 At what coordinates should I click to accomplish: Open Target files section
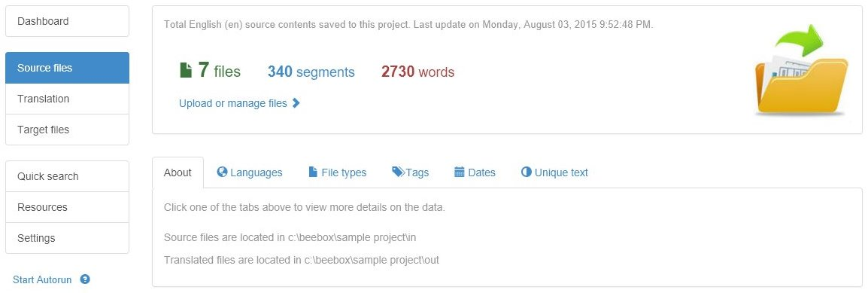(x=67, y=130)
